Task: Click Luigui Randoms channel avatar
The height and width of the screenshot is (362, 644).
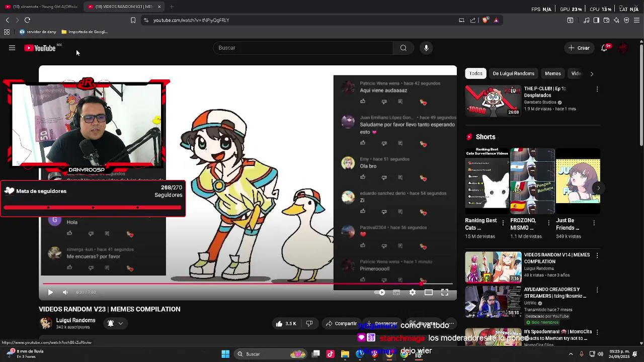Action: 46,323
